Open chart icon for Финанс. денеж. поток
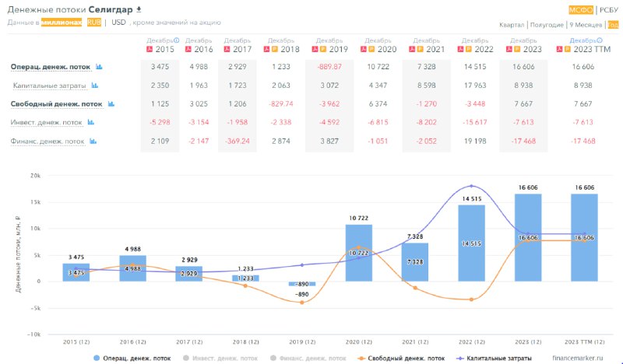Image resolution: width=623 pixels, height=364 pixels. [x=93, y=141]
